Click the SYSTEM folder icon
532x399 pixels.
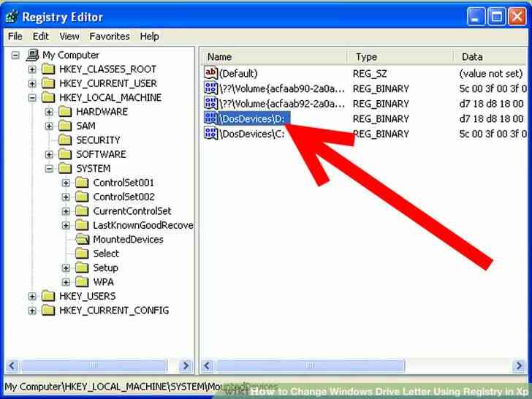(65, 169)
